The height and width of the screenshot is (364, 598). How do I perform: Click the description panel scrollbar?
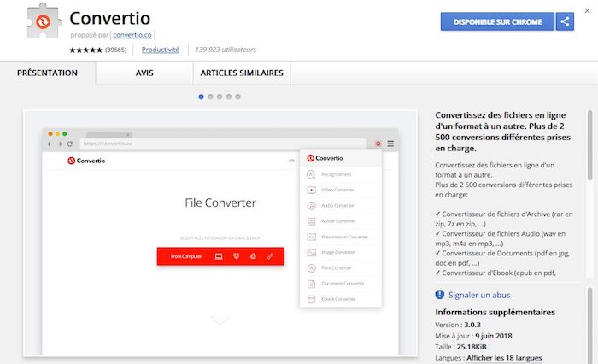coord(590,145)
